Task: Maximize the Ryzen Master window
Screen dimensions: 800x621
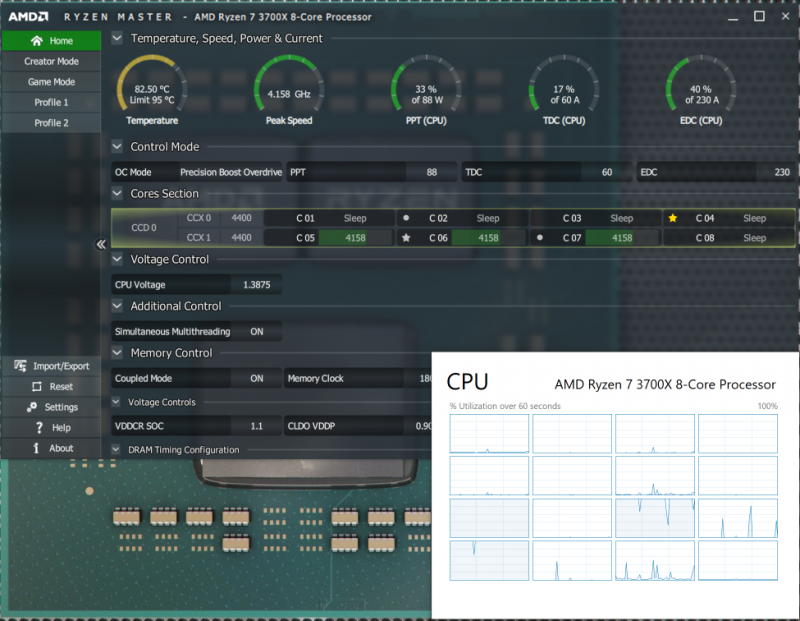Action: (x=759, y=16)
